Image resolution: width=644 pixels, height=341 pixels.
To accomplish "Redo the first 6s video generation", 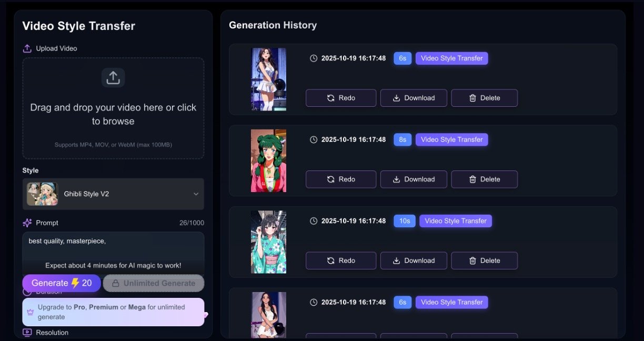I will click(x=340, y=98).
